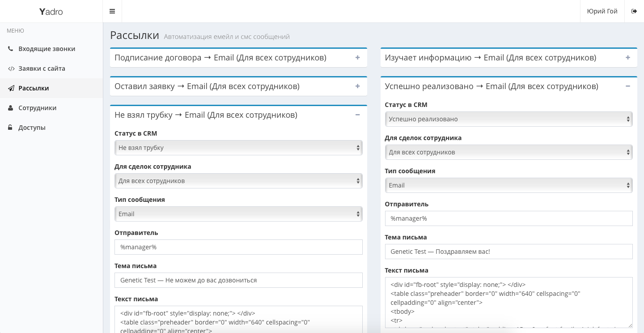This screenshot has width=644, height=333.
Task: Open Для сделок сотрудника dropdown in Успешно реализовано panel
Action: tap(508, 152)
